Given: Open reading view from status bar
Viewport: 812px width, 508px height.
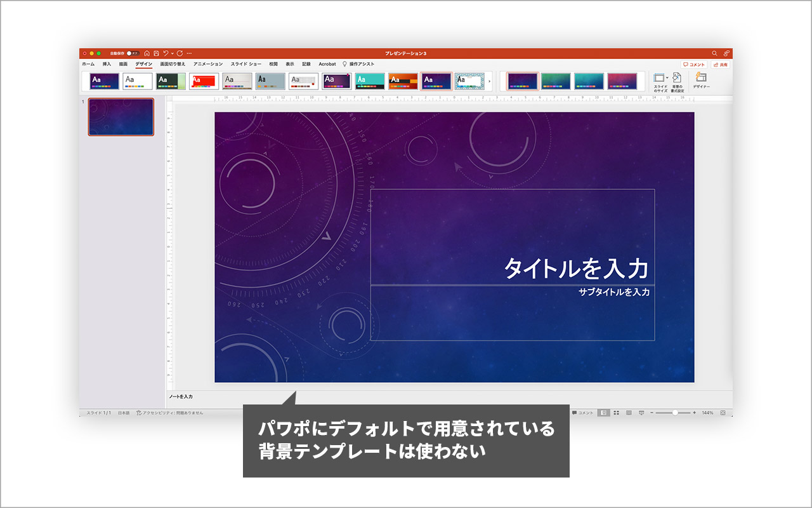Looking at the screenshot, I should [x=629, y=413].
